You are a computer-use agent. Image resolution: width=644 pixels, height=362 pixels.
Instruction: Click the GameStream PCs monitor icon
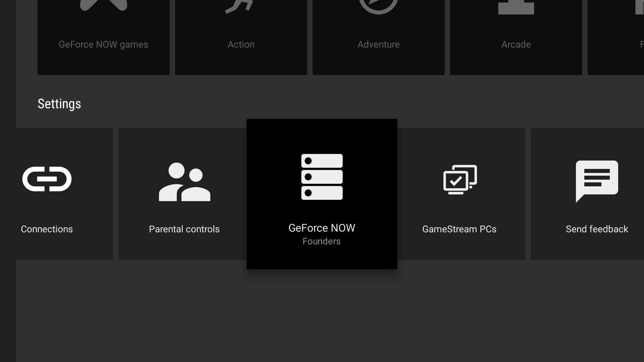pos(460,179)
